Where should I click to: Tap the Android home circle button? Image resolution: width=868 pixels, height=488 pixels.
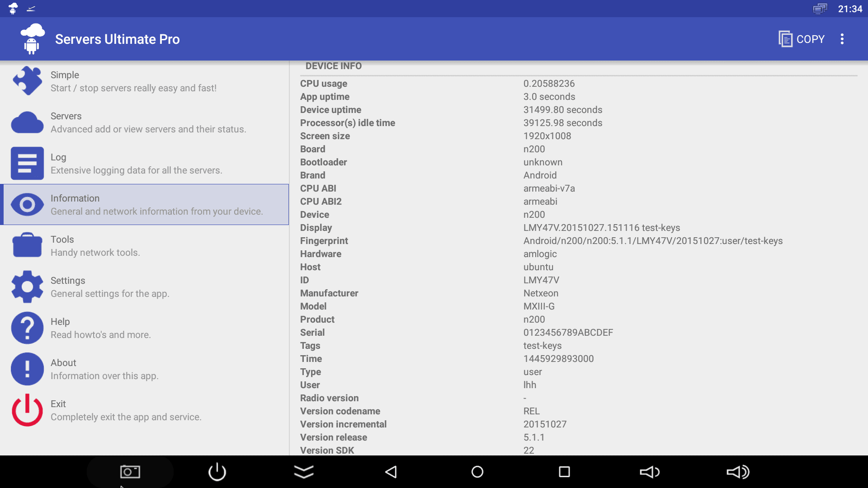pos(477,472)
